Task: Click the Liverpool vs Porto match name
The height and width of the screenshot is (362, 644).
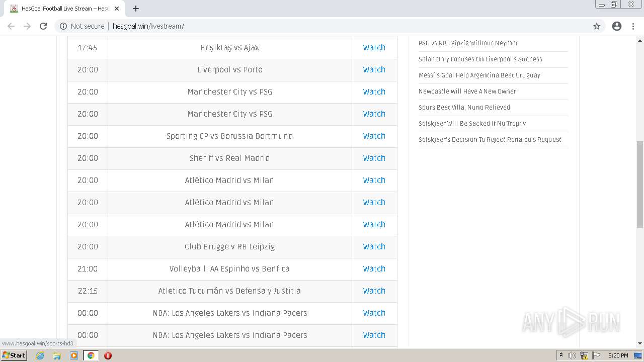Action: pos(230,70)
